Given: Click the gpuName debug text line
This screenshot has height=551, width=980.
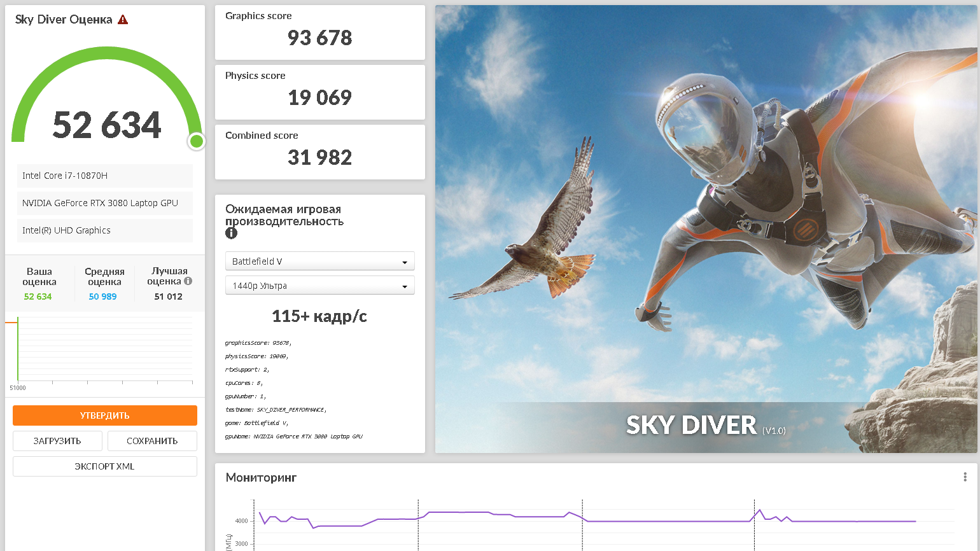Looking at the screenshot, I should coord(294,436).
